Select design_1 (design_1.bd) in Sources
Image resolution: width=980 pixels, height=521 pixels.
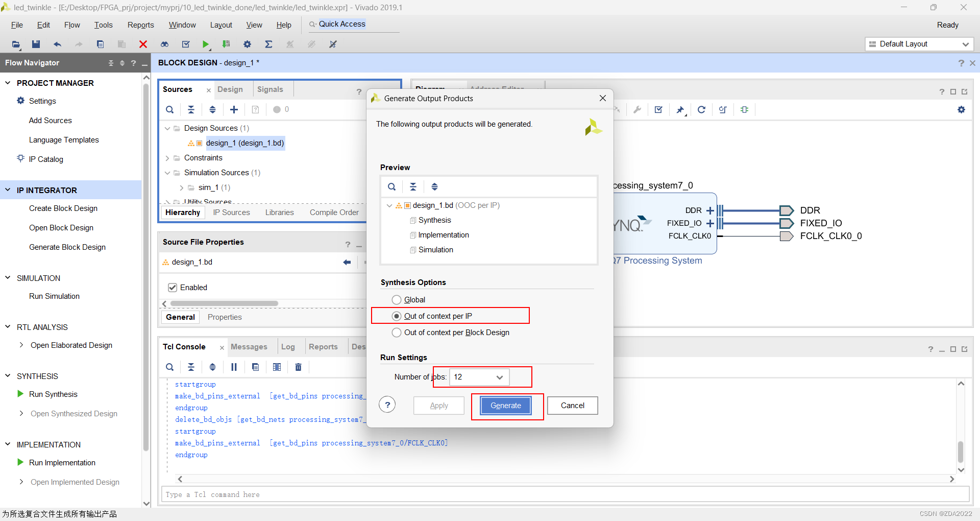click(x=245, y=143)
